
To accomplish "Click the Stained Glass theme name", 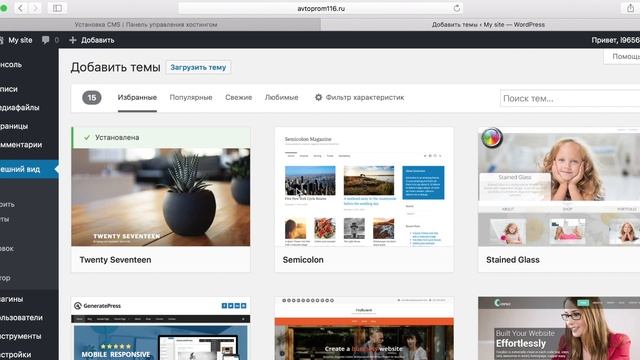I will coord(513,260).
